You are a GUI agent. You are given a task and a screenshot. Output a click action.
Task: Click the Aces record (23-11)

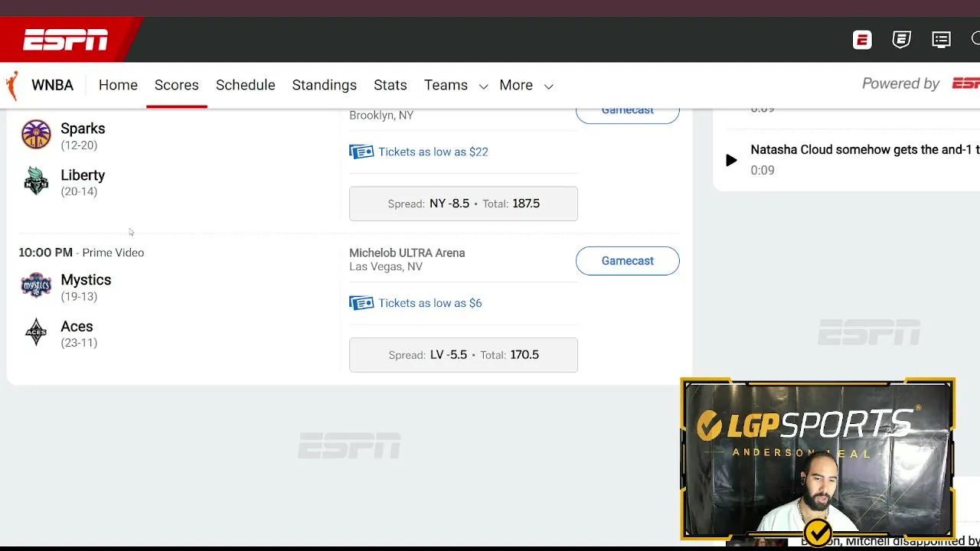[x=79, y=343]
